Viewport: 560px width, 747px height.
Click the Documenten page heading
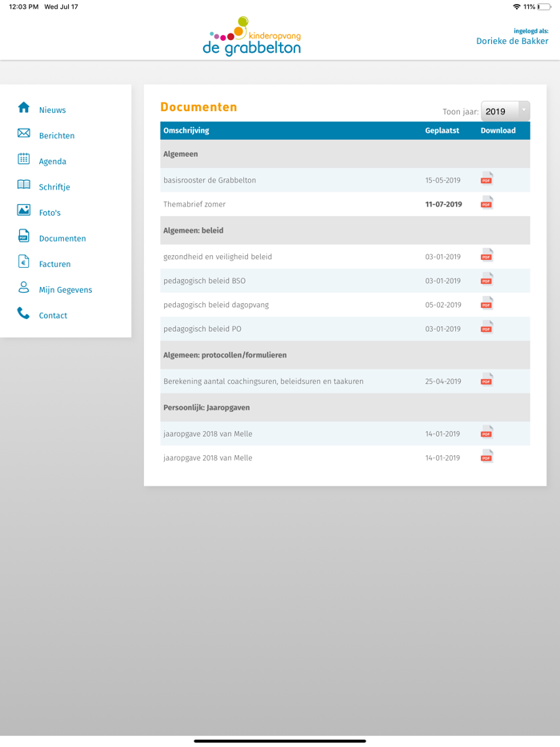point(198,107)
